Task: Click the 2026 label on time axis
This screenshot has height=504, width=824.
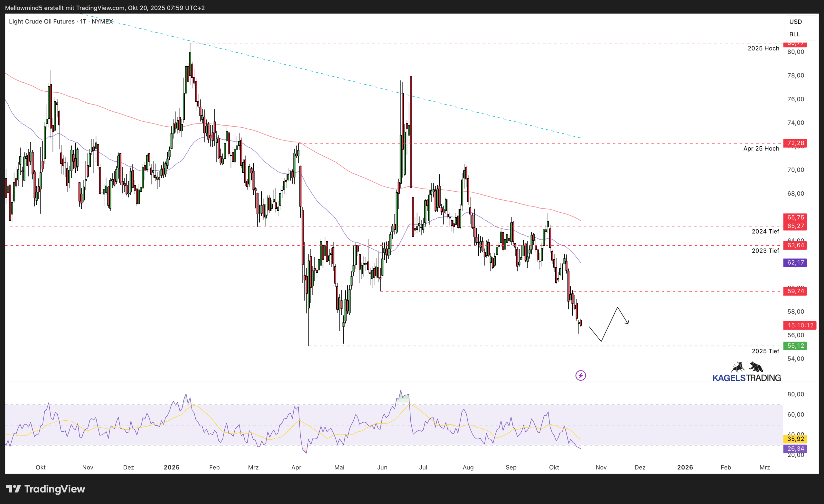Action: coord(685,467)
